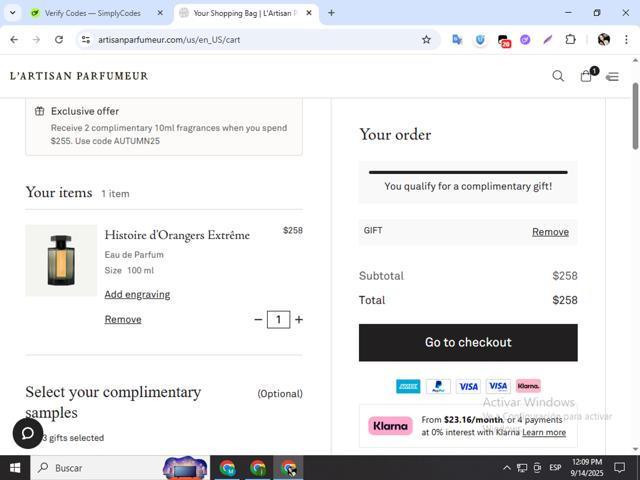Click the gift progress bar
This screenshot has width=640, height=480.
(x=468, y=172)
